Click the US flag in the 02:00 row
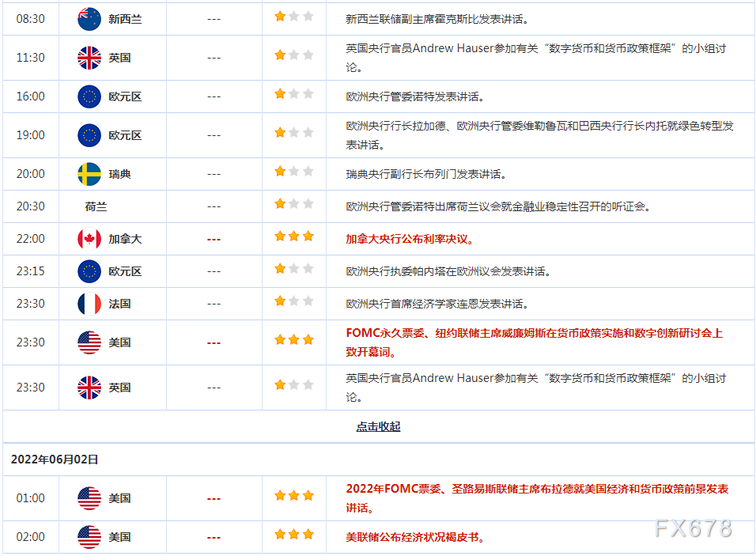This screenshot has height=556, width=756. [89, 537]
